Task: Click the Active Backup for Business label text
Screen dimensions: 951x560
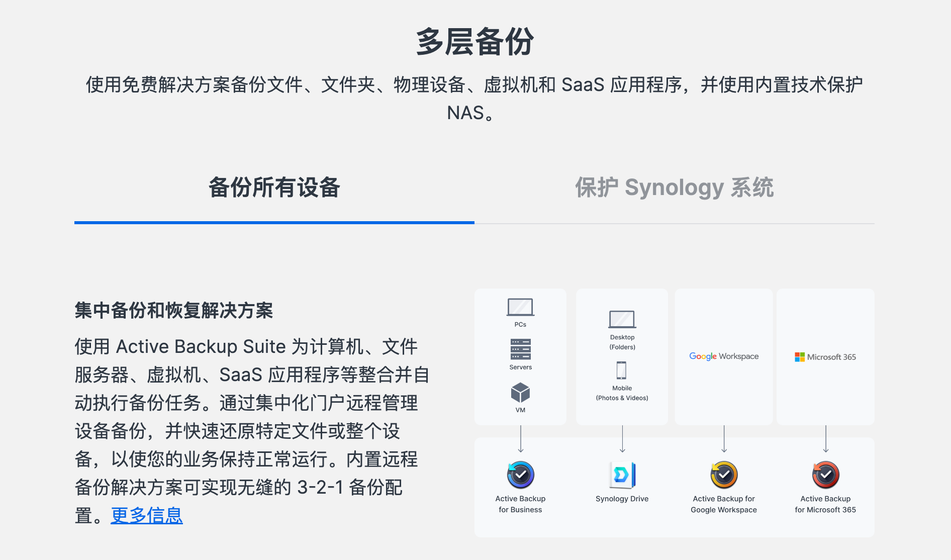Action: pos(520,504)
